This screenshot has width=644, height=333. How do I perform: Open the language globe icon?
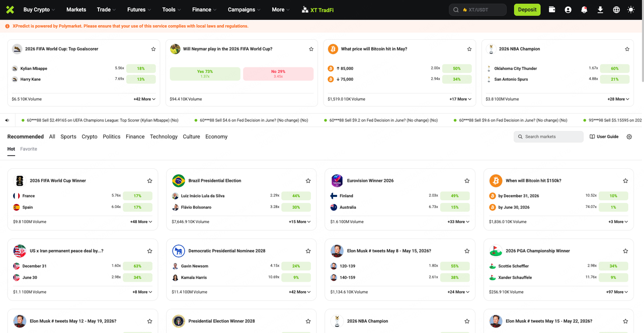[x=616, y=10]
